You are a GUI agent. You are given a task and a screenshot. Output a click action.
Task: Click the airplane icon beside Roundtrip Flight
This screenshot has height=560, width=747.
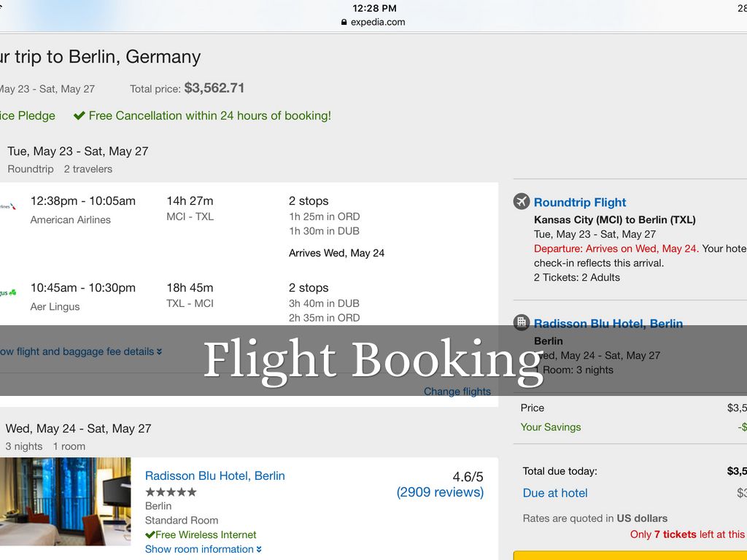(x=521, y=202)
